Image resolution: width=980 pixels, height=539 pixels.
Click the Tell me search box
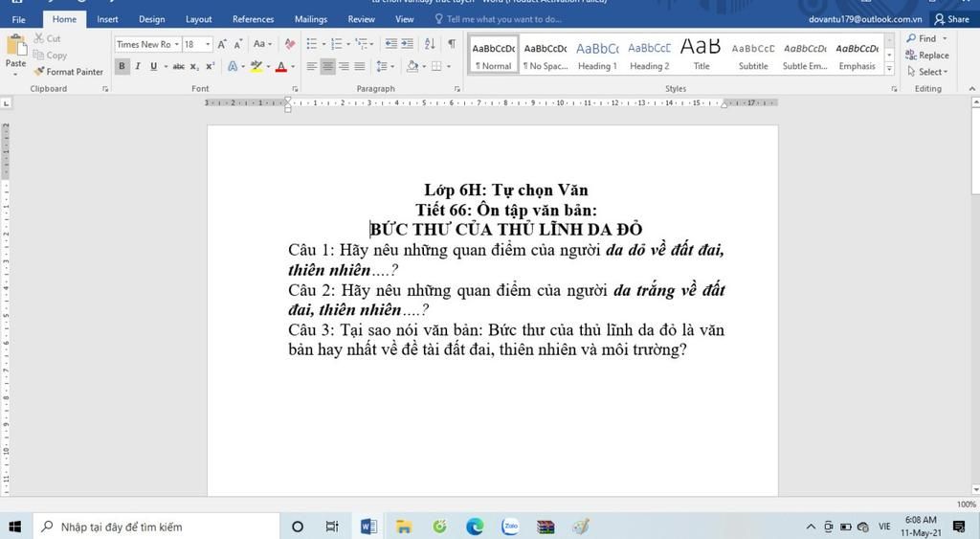click(x=498, y=19)
